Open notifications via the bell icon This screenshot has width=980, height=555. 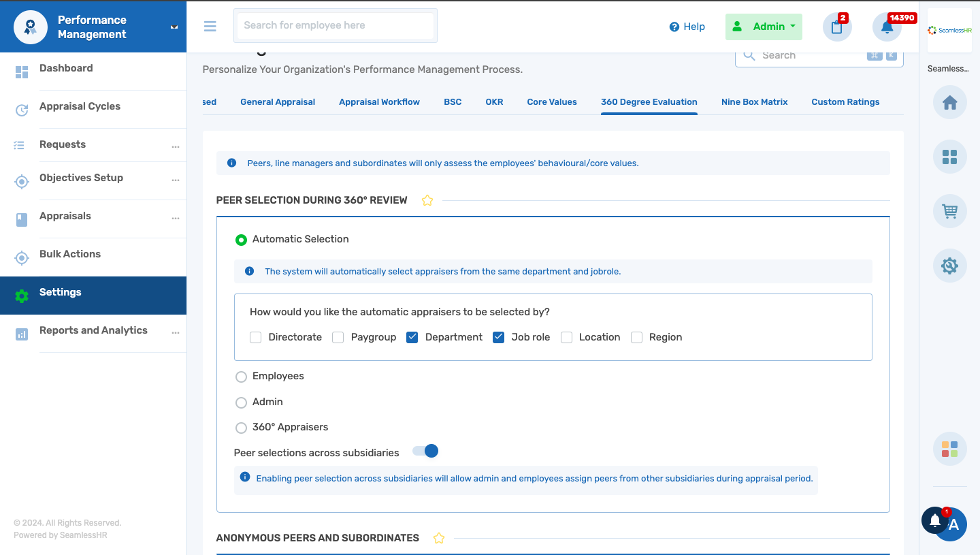click(x=887, y=27)
